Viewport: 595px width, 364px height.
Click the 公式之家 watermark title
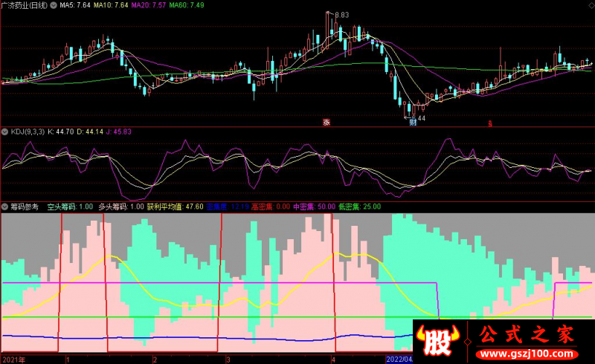pyautogui.click(x=527, y=334)
